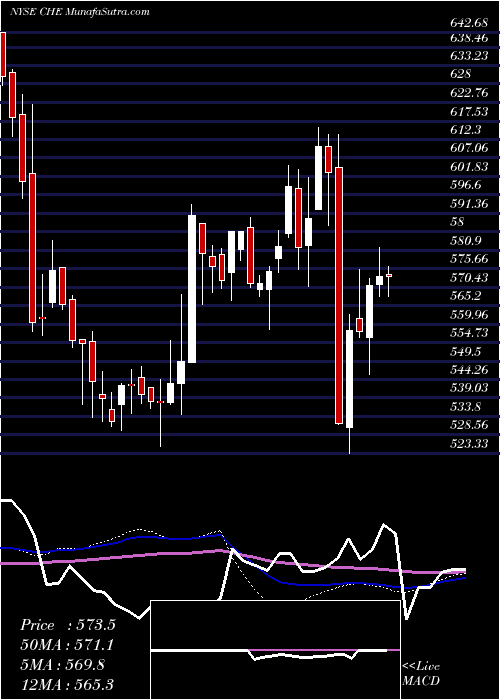Click the 591.36 price axis label
The width and height of the screenshot is (500, 700).
point(468,203)
